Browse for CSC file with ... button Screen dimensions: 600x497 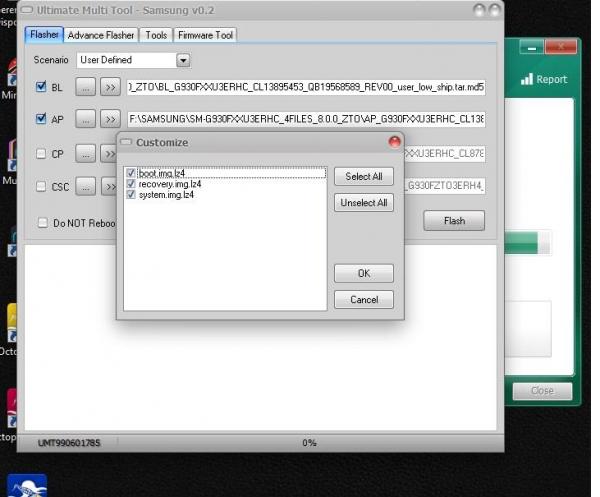click(x=85, y=186)
